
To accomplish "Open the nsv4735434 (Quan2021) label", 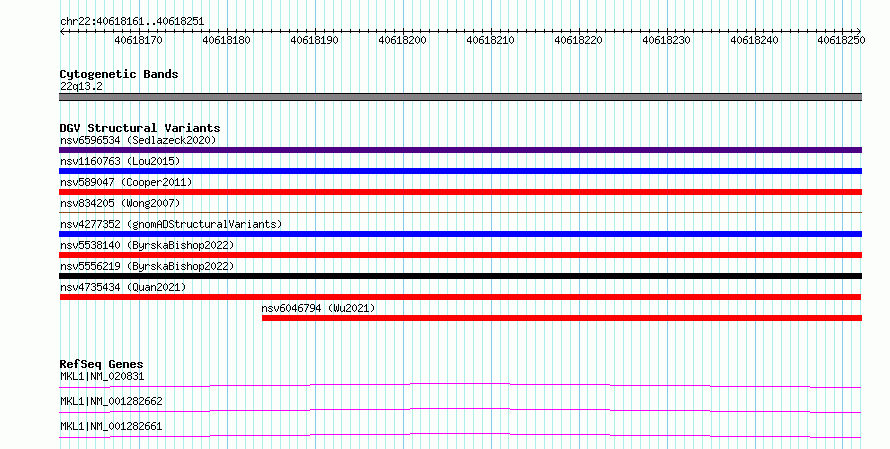I will (x=123, y=287).
